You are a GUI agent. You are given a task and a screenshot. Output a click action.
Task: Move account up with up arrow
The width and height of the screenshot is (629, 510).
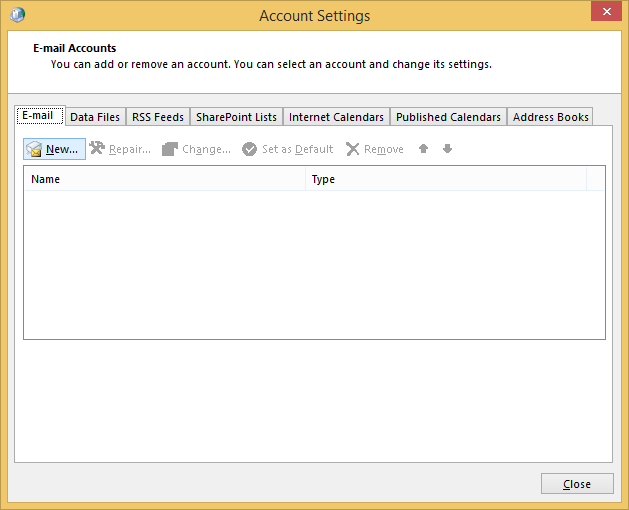click(x=424, y=149)
